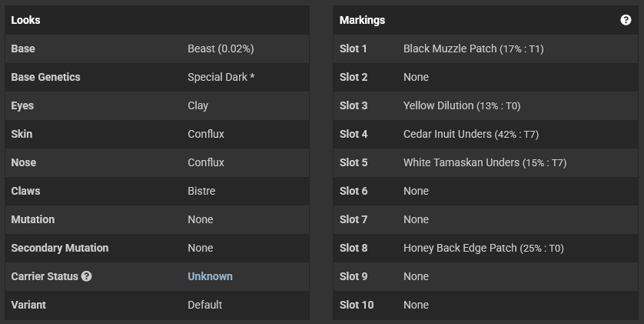Screen dimensions: 644x324
Task: Click the Secondary Mutation row label
Action: pos(60,248)
